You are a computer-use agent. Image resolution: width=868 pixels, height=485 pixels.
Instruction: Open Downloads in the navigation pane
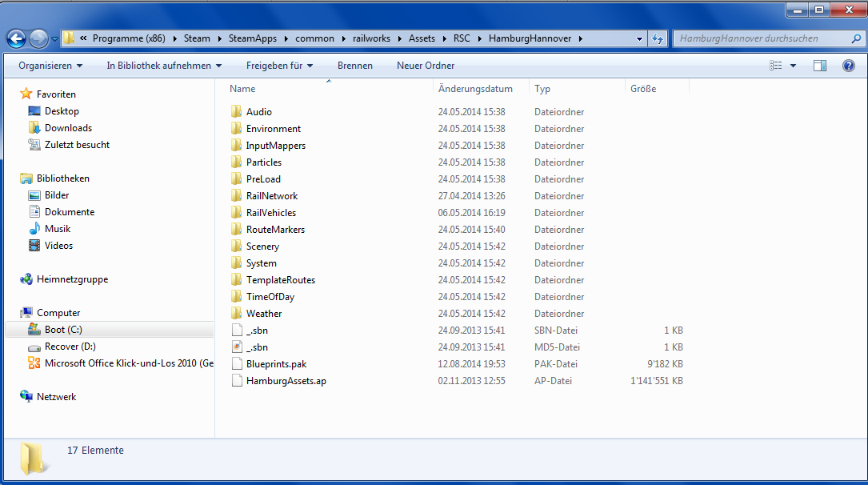tap(68, 128)
